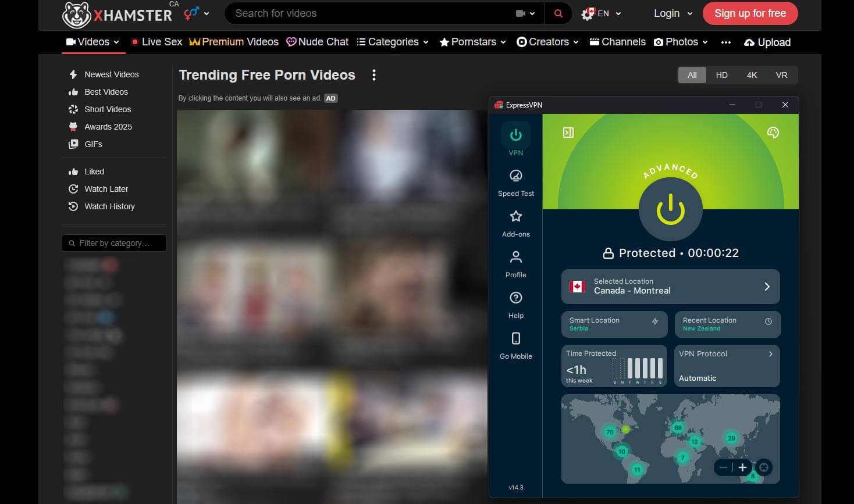This screenshot has height=504, width=854.
Task: Open Speed Test in ExpressVPN sidebar
Action: click(x=515, y=183)
